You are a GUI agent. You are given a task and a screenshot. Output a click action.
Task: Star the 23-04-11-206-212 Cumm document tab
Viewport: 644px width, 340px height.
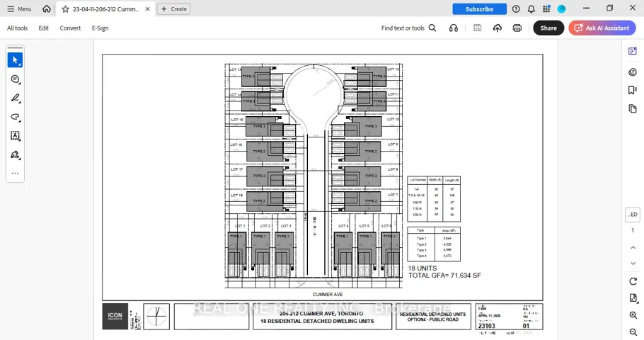click(x=65, y=9)
